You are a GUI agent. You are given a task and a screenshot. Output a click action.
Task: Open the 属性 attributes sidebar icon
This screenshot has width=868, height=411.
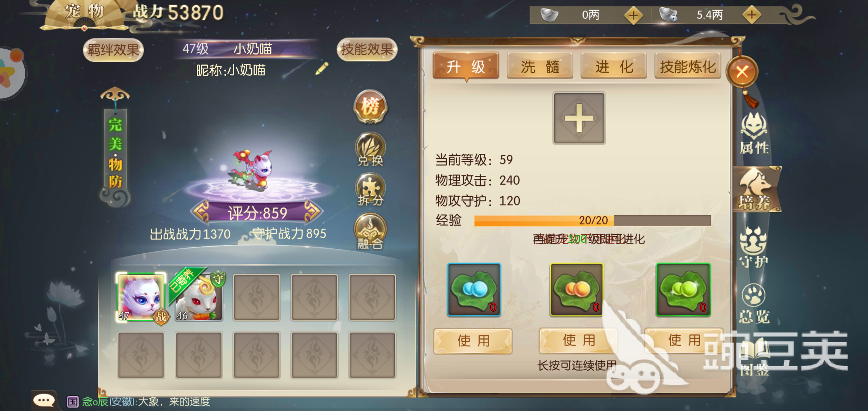pos(754,134)
